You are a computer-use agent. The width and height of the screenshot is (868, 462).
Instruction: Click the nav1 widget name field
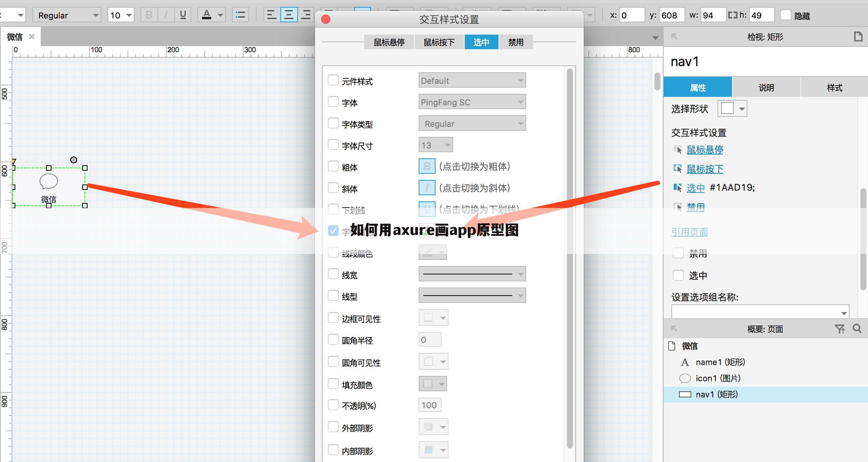click(x=765, y=61)
